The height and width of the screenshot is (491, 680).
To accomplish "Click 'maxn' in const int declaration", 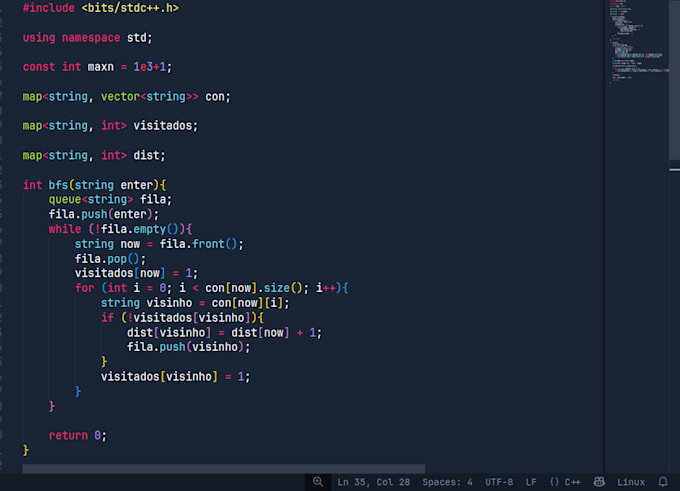I will [x=101, y=67].
